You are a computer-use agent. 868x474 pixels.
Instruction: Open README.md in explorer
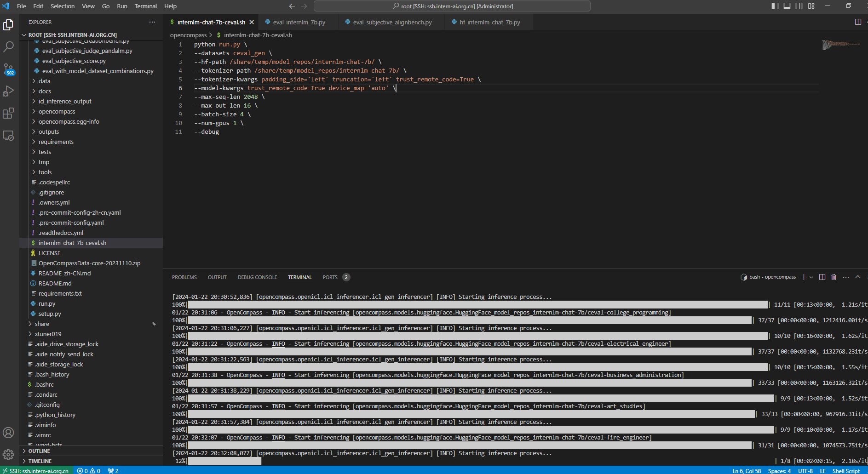pos(55,284)
